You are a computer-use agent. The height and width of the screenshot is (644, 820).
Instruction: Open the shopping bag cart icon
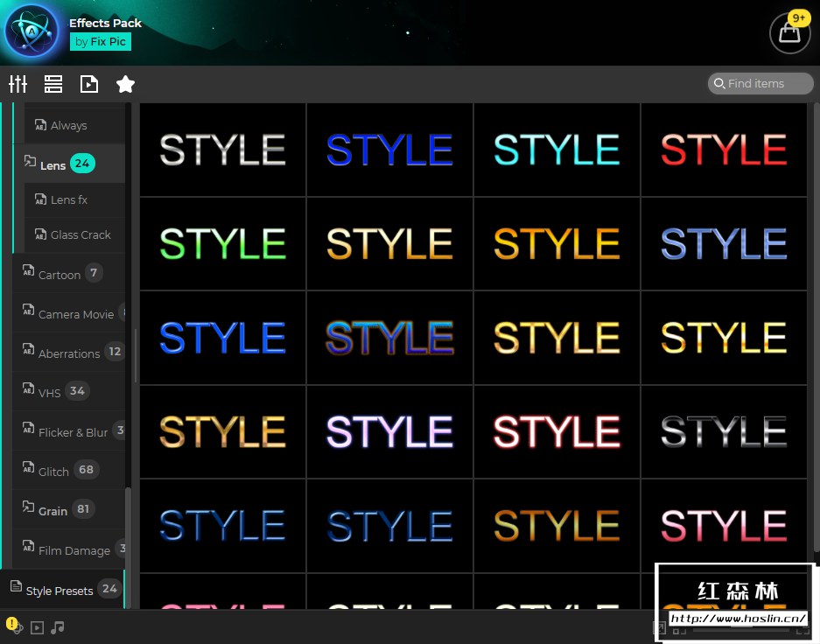point(789,34)
